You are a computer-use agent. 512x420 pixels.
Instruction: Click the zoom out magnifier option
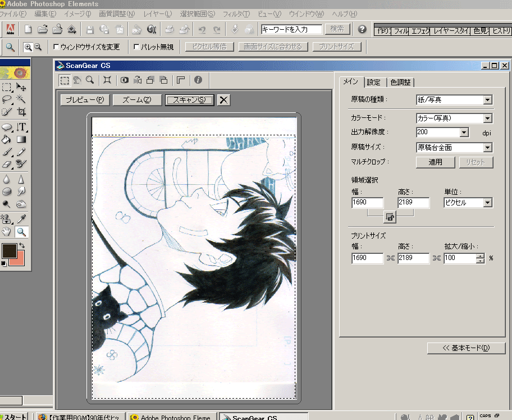pyautogui.click(x=38, y=47)
